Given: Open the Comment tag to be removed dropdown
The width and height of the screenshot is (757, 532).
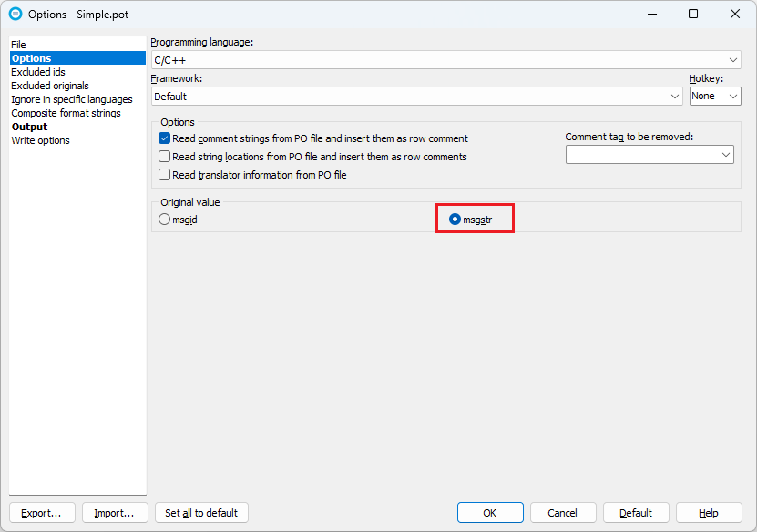Looking at the screenshot, I should pyautogui.click(x=726, y=154).
